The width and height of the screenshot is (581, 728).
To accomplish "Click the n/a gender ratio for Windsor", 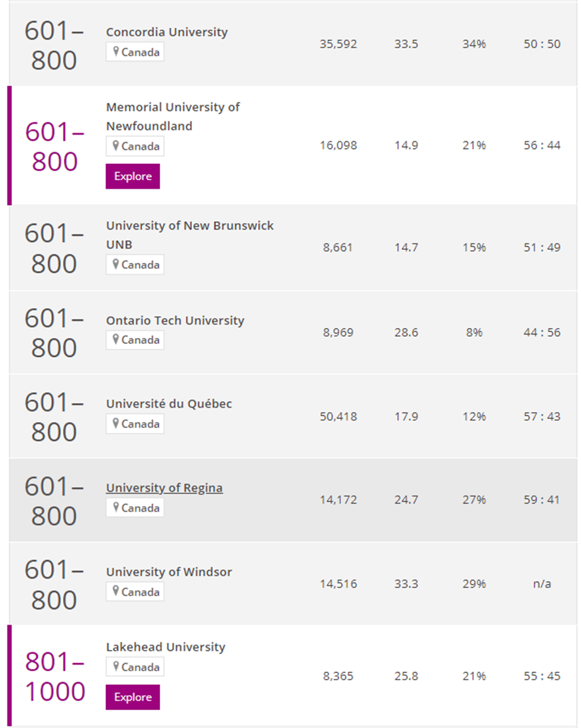I will coord(542,584).
